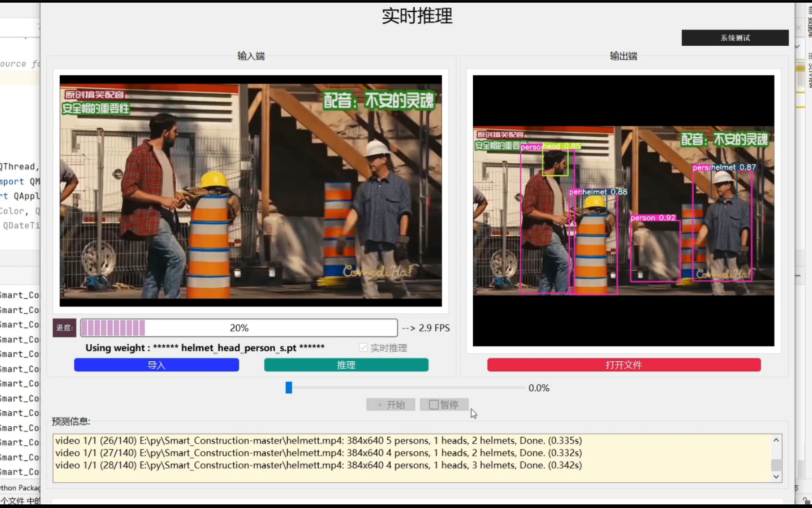
Task: Click the blue slider handle beside 0.0%
Action: 289,388
